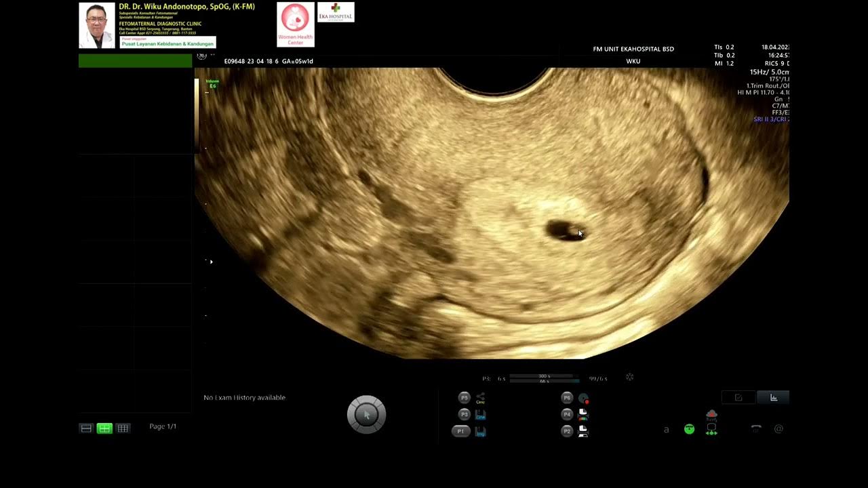Click the P3 button
The height and width of the screenshot is (488, 868).
tap(465, 414)
